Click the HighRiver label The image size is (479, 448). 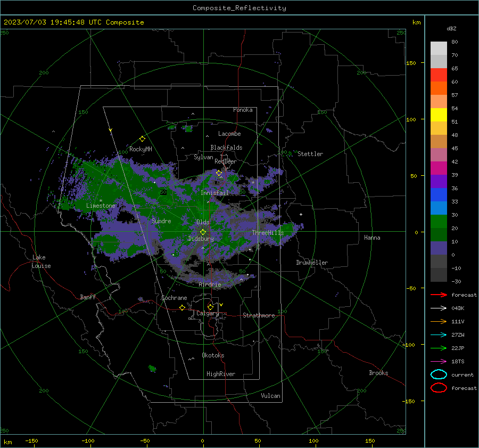(x=221, y=374)
